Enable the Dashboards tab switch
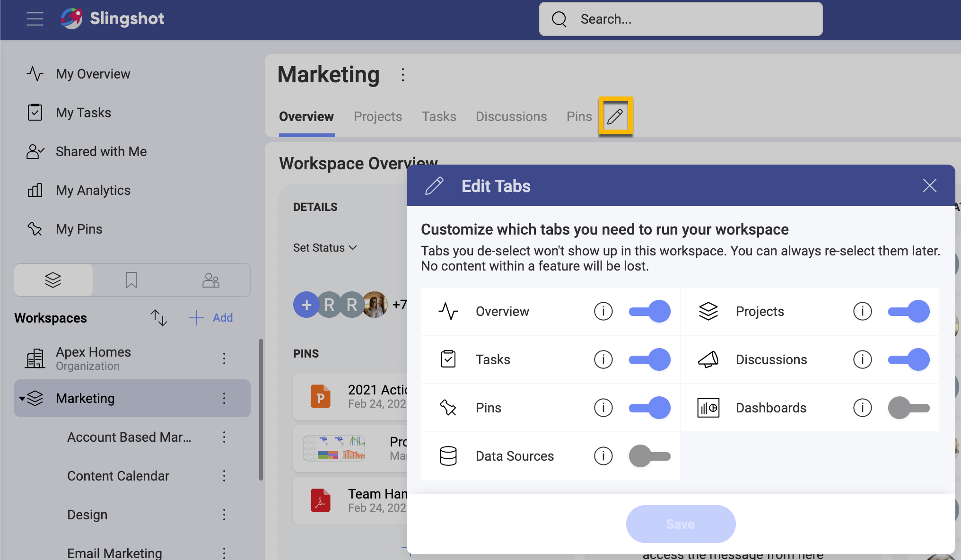 909,408
